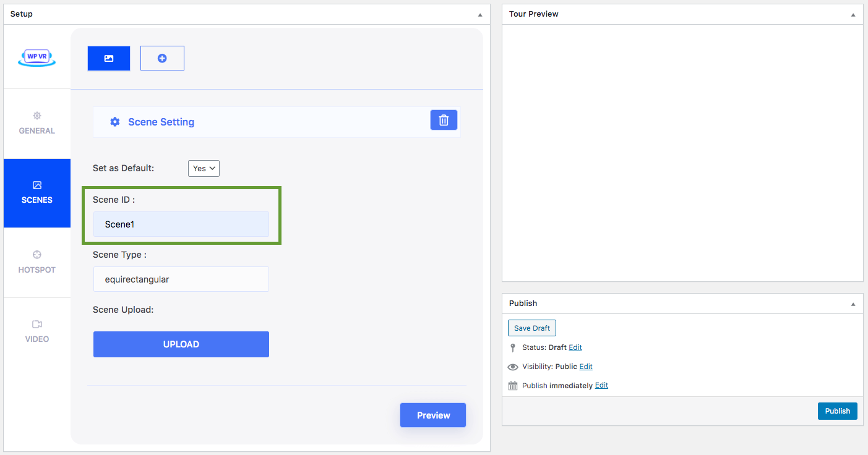This screenshot has height=455, width=868.
Task: Select the active scene image tab
Action: tap(109, 58)
